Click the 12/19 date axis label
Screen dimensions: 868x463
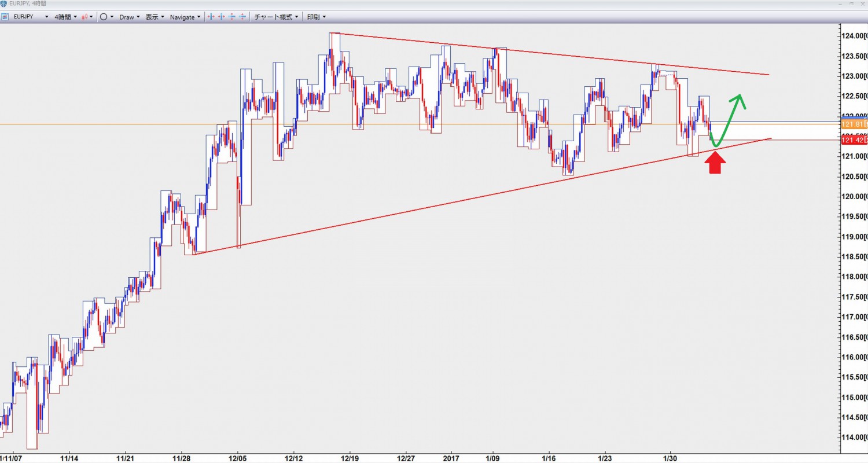[350, 457]
